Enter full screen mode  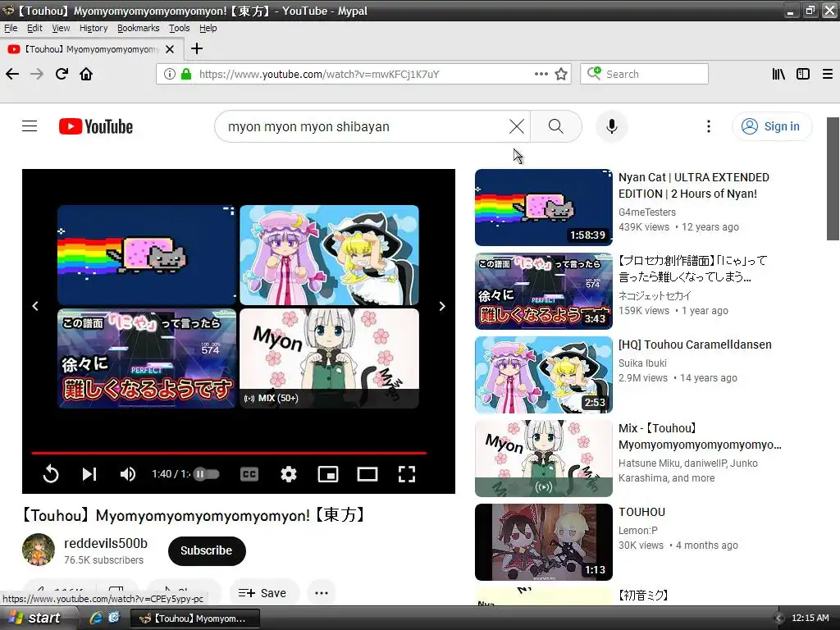pos(407,474)
